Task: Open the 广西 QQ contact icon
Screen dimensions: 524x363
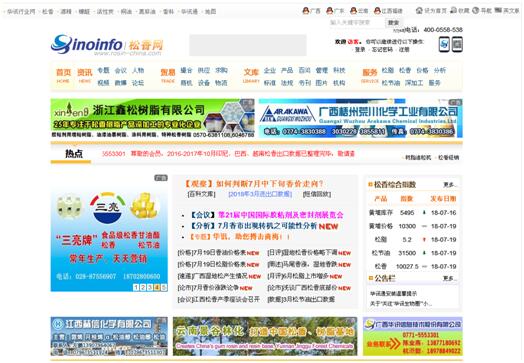Action: pyautogui.click(x=306, y=11)
